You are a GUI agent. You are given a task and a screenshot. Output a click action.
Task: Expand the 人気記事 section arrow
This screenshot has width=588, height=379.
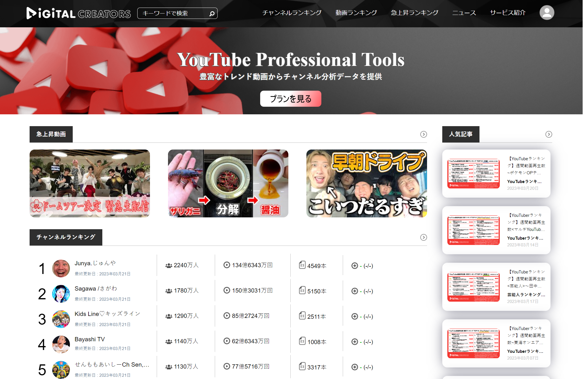coord(549,134)
